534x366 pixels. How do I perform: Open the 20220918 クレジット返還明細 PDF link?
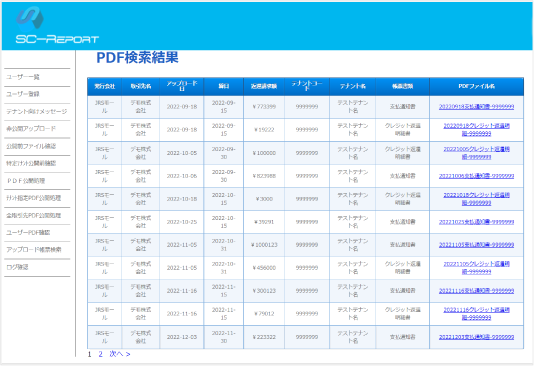coord(476,130)
